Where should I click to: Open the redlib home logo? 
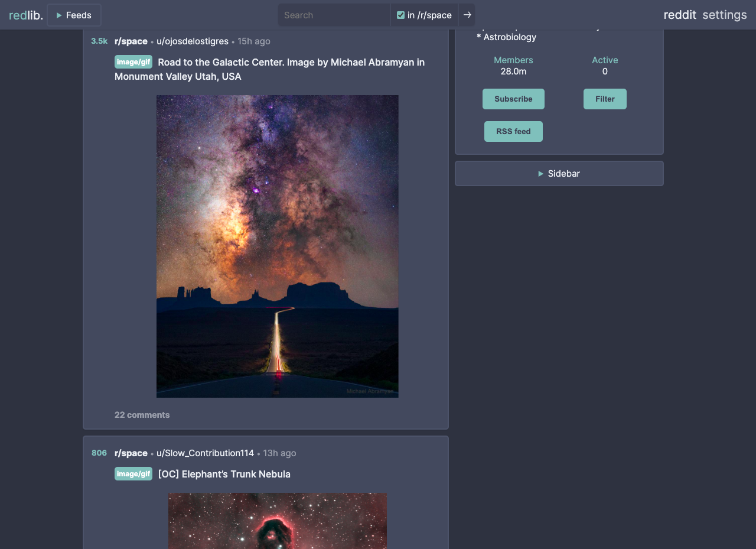point(26,15)
